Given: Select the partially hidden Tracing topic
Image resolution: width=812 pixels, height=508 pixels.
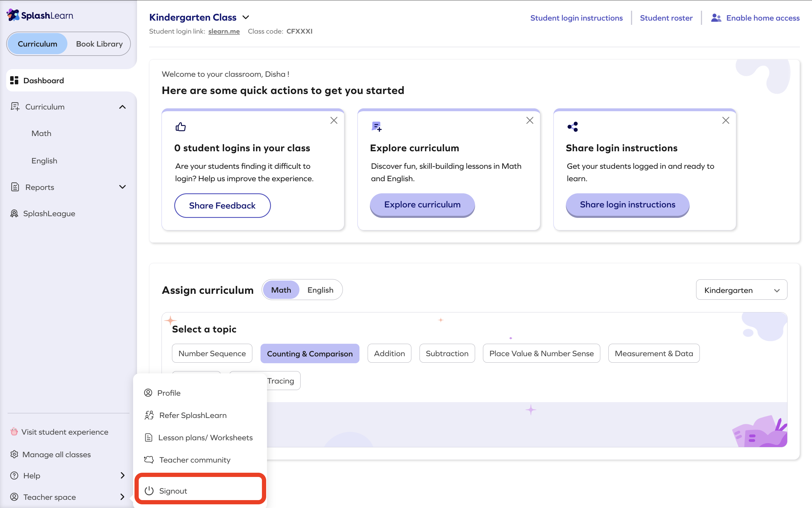Looking at the screenshot, I should (284, 380).
